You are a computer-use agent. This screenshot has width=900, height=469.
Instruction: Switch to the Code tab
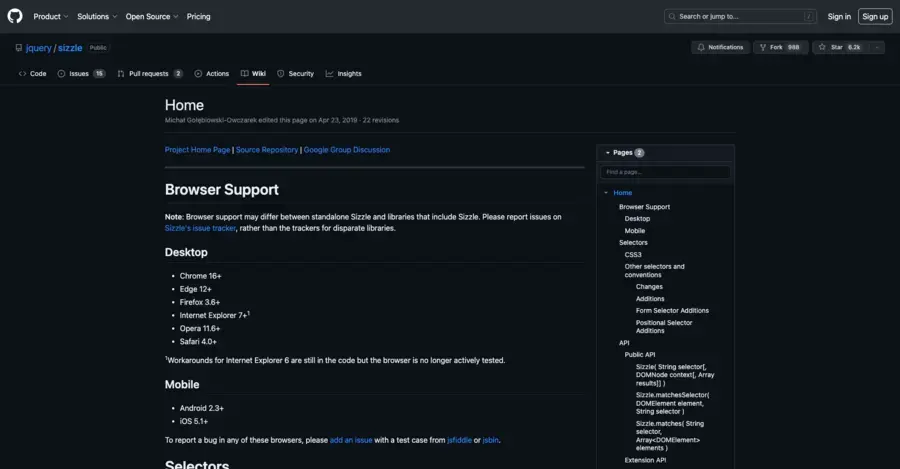pyautogui.click(x=33, y=73)
